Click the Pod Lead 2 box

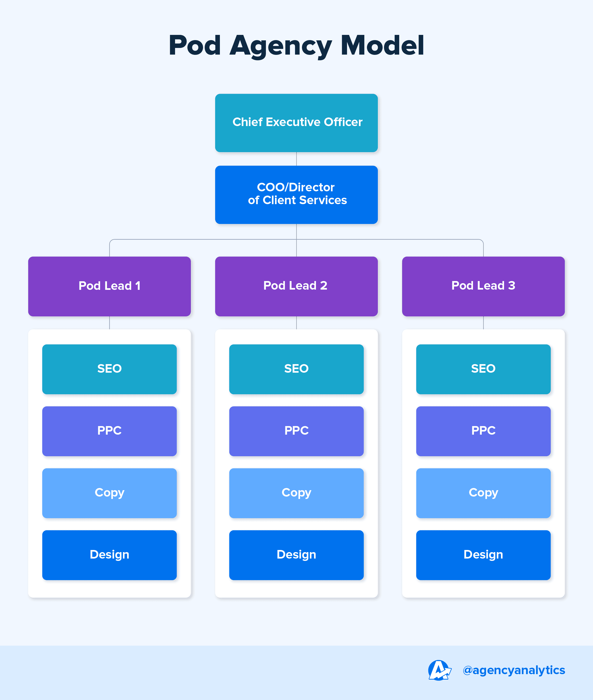tap(296, 286)
